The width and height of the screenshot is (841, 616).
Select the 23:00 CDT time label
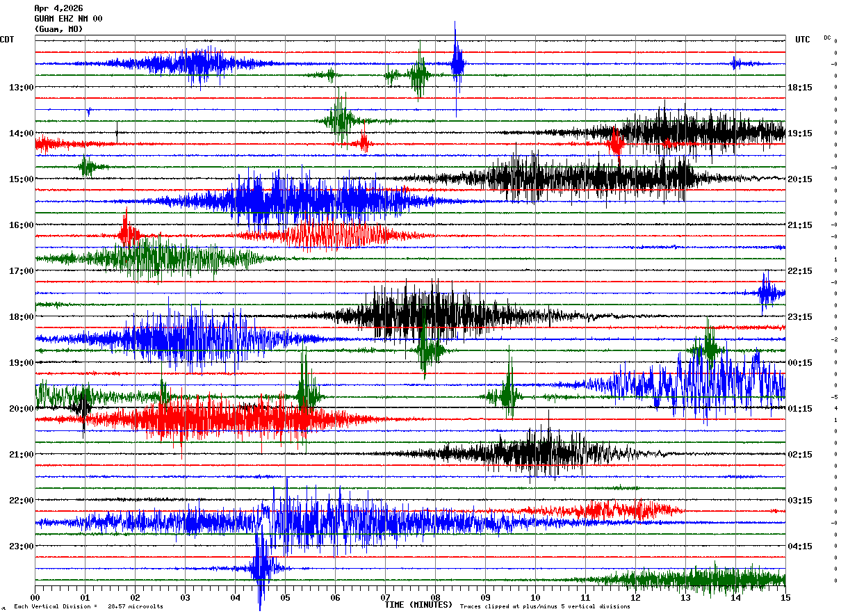coord(22,546)
